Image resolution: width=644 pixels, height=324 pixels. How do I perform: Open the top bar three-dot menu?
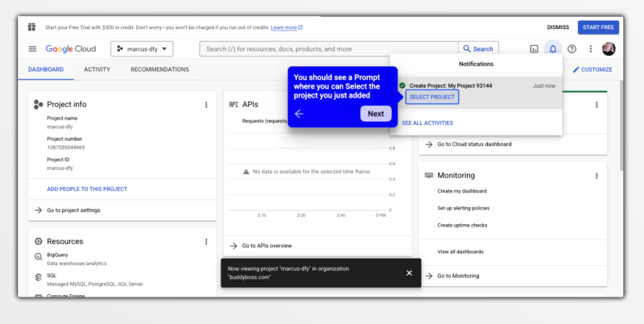coord(590,49)
